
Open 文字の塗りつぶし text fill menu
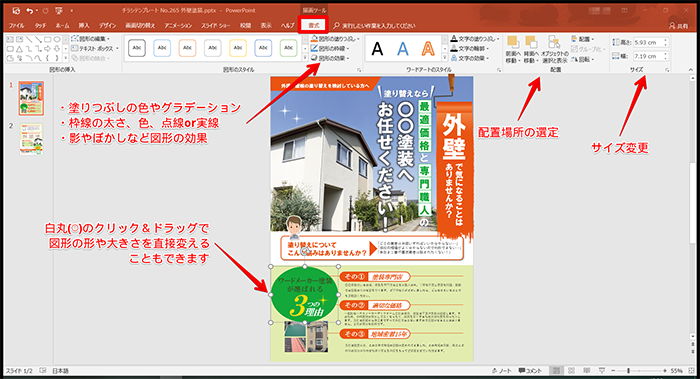point(475,39)
